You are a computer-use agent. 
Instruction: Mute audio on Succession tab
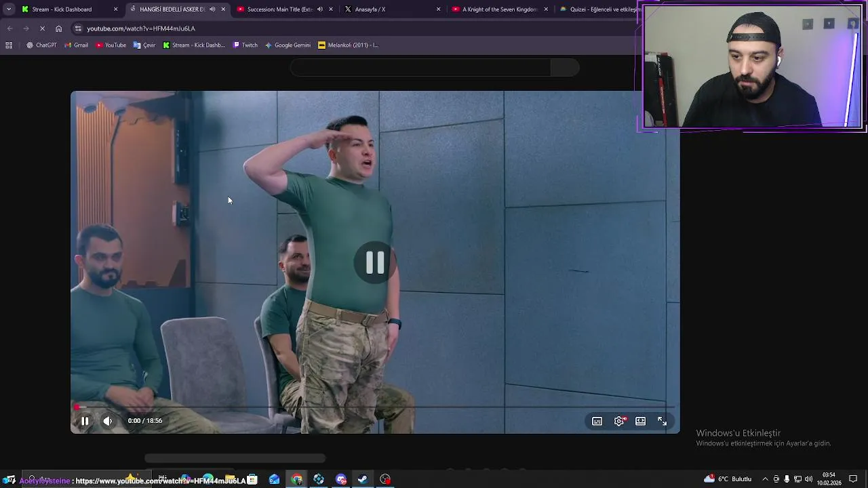point(320,9)
